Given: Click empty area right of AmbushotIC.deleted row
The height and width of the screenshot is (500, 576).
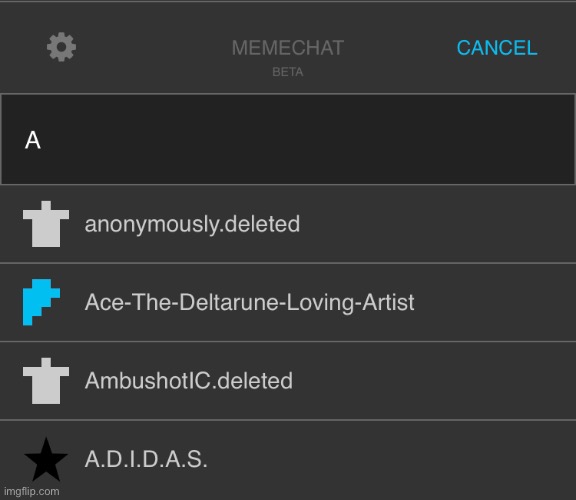Looking at the screenshot, I should 434,381.
